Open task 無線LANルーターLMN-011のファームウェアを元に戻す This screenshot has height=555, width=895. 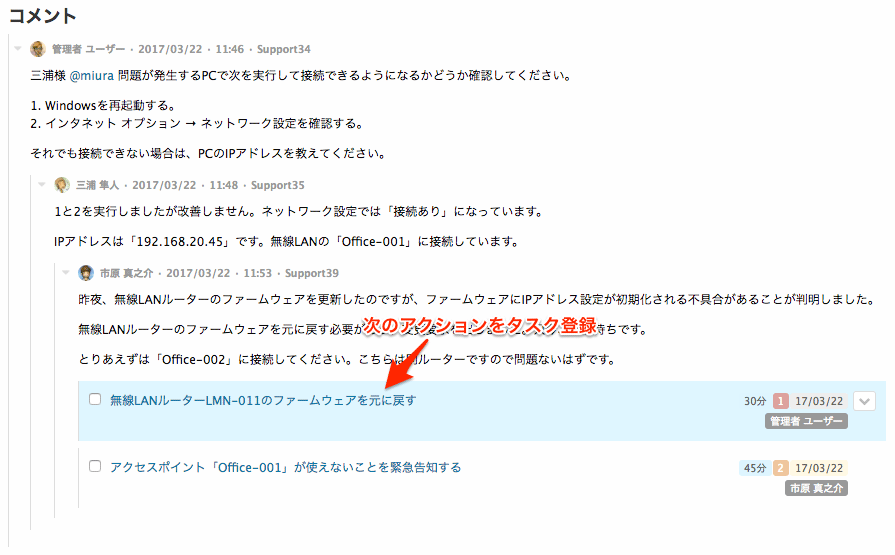point(263,400)
